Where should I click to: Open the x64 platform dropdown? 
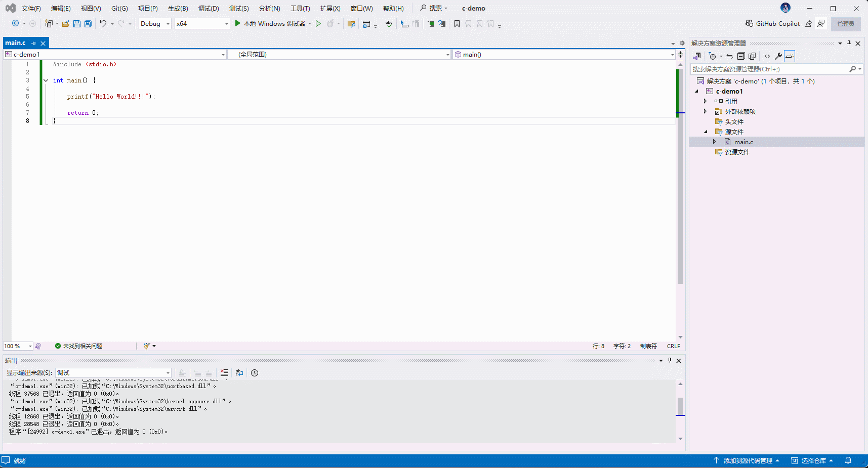point(202,24)
